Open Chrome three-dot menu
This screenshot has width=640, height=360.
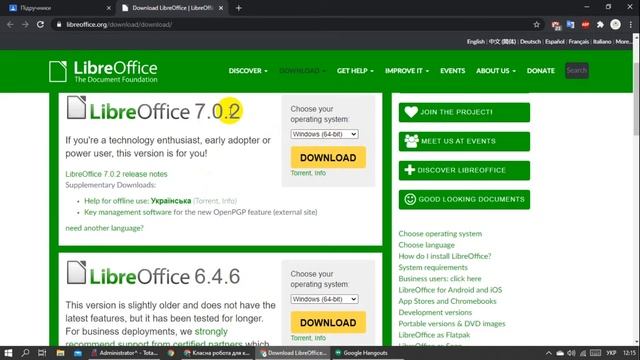point(631,24)
